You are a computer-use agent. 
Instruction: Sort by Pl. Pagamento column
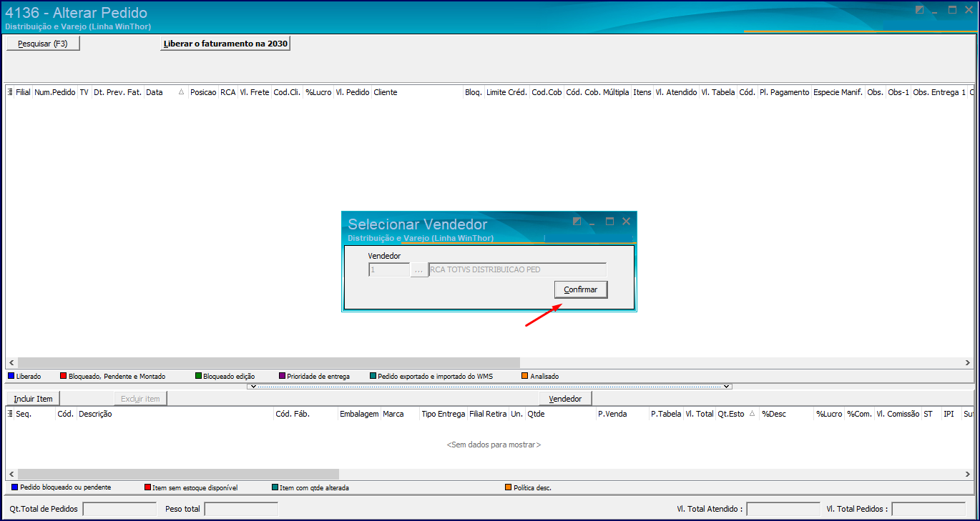point(784,92)
